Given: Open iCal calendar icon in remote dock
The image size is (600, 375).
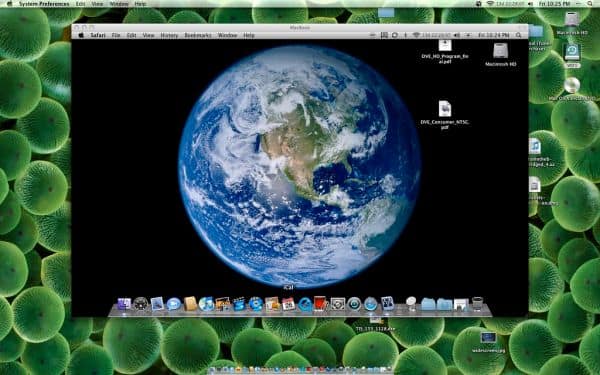Looking at the screenshot, I should tap(288, 304).
